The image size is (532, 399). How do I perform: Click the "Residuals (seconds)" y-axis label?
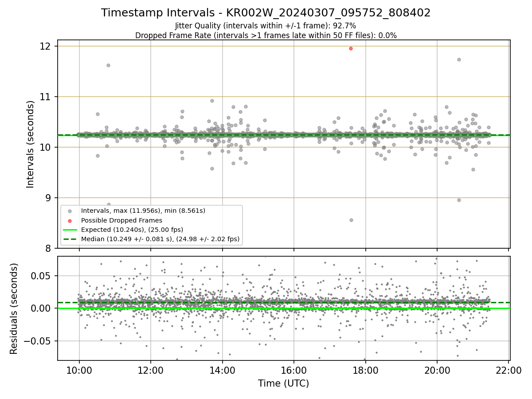[x=14, y=309]
